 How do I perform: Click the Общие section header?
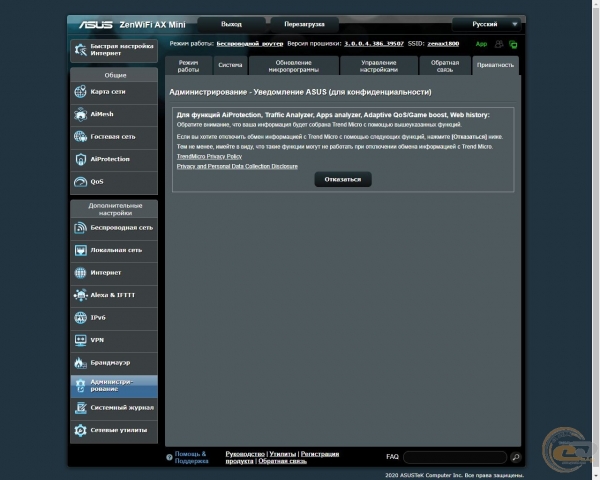(115, 75)
